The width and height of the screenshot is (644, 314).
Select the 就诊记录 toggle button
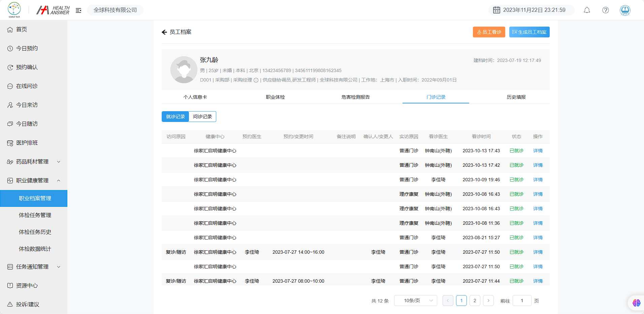[x=175, y=117]
